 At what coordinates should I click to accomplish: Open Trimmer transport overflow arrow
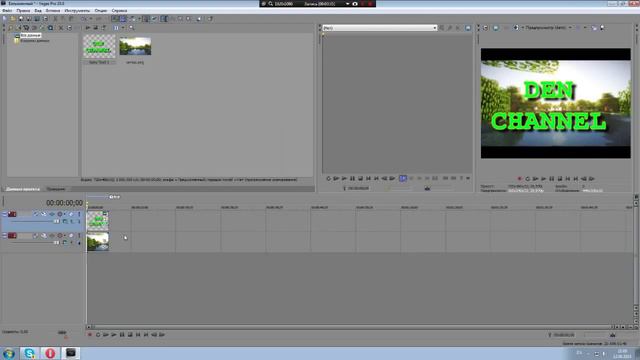click(468, 178)
